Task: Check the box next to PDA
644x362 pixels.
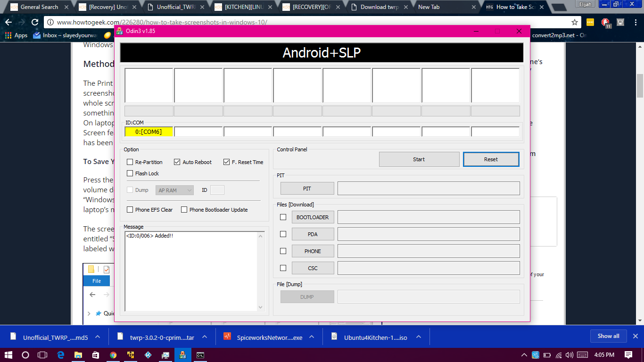Action: pyautogui.click(x=283, y=234)
